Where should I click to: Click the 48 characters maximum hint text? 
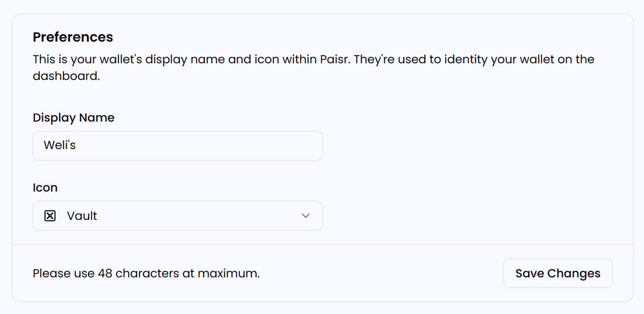click(146, 273)
